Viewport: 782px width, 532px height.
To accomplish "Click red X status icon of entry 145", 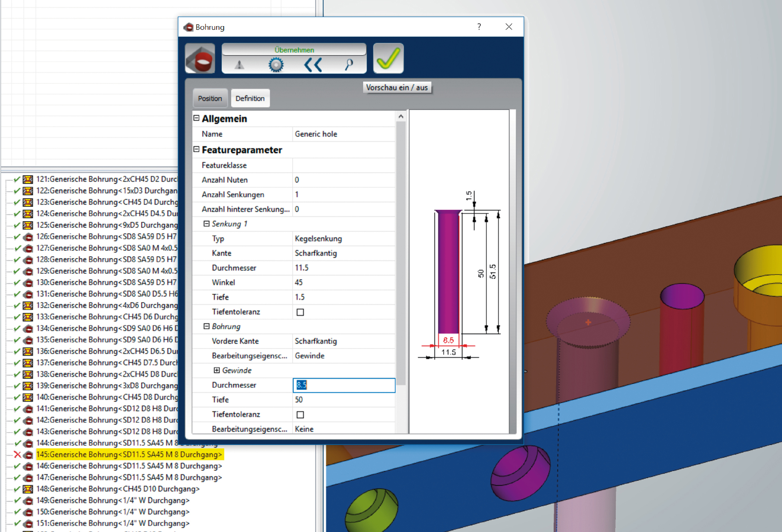I will pyautogui.click(x=17, y=454).
